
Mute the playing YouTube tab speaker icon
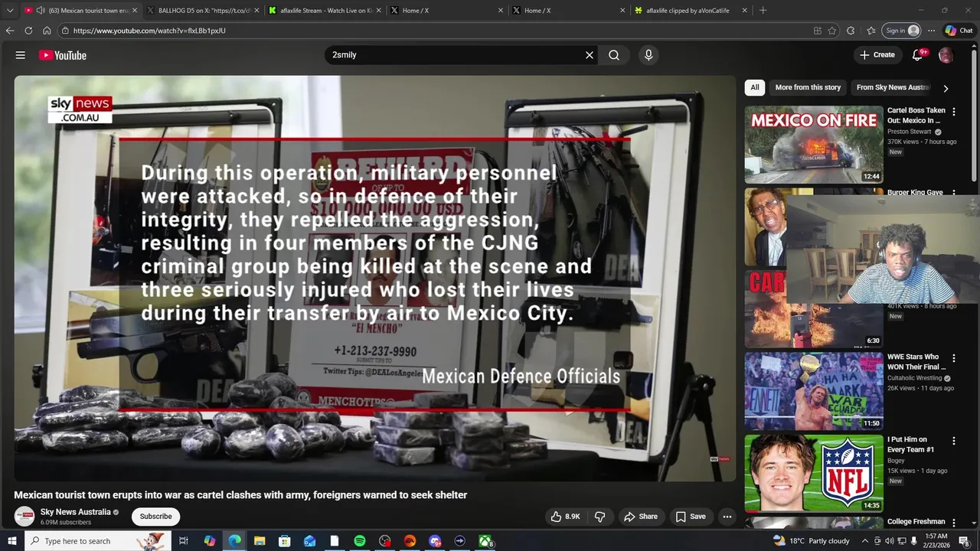41,11
